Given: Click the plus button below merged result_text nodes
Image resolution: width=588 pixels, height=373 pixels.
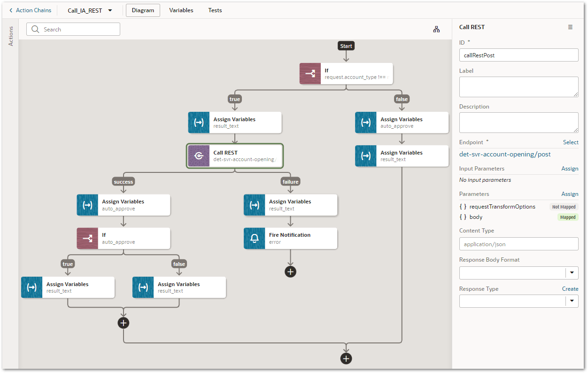Looking at the screenshot, I should (124, 323).
